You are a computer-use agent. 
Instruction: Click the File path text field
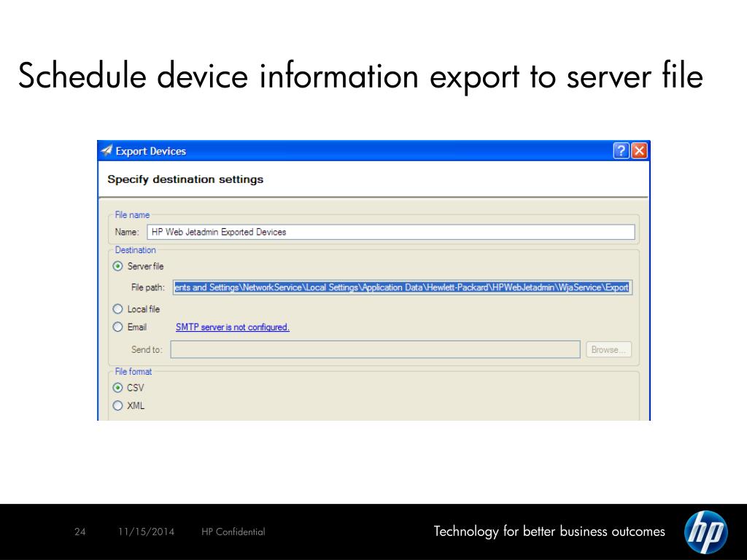point(403,287)
